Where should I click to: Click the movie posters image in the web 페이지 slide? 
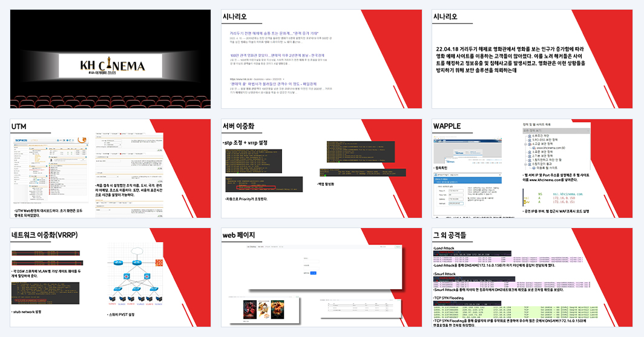263,310
